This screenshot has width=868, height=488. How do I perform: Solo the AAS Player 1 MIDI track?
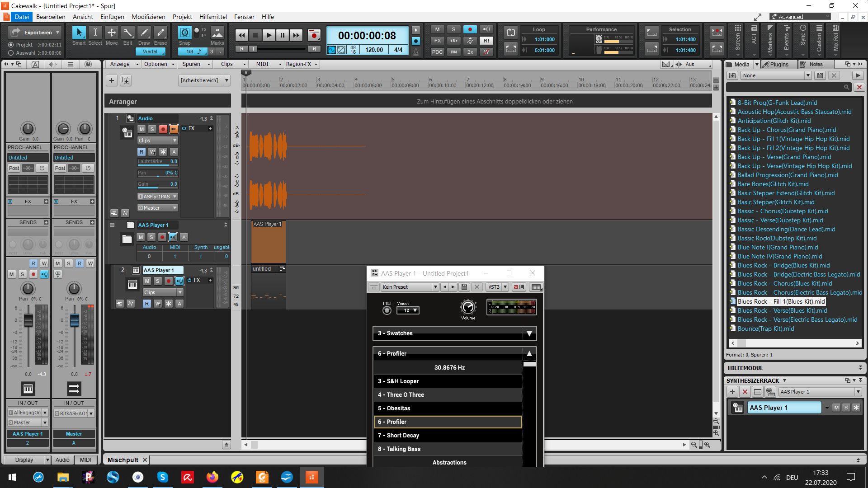(x=157, y=281)
